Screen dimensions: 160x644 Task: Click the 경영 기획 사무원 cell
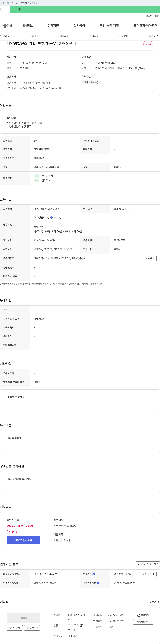pos(42,149)
